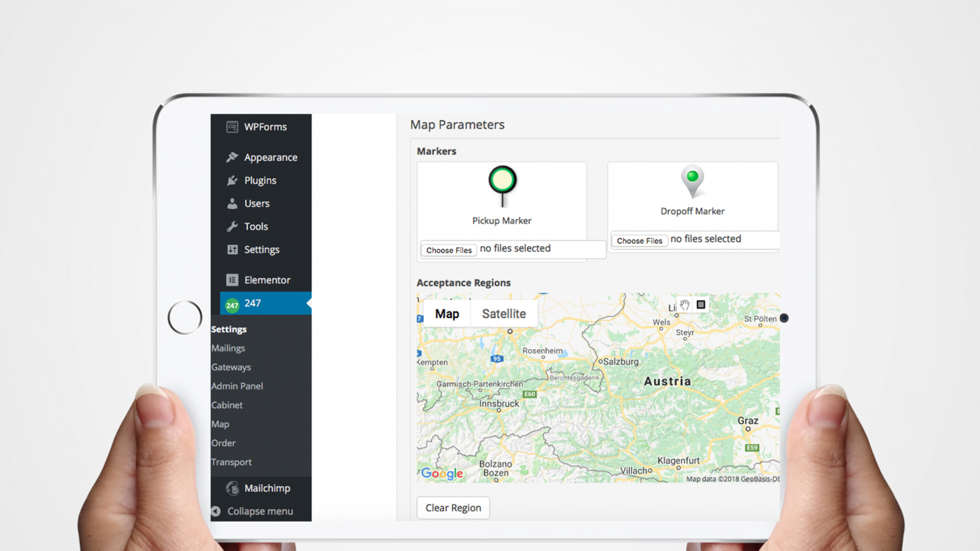
Task: Click the Appearance paintbrush icon
Action: click(232, 157)
